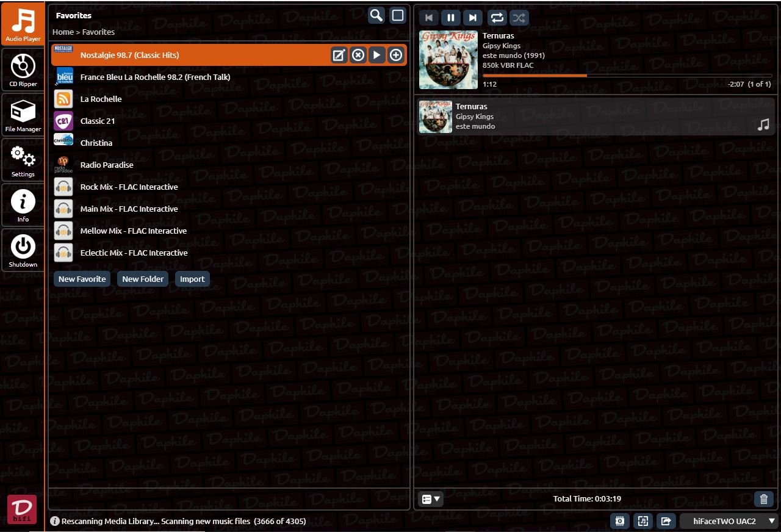Click the Eclectic Mix headphones icon
The height and width of the screenshot is (532, 781).
(x=63, y=253)
